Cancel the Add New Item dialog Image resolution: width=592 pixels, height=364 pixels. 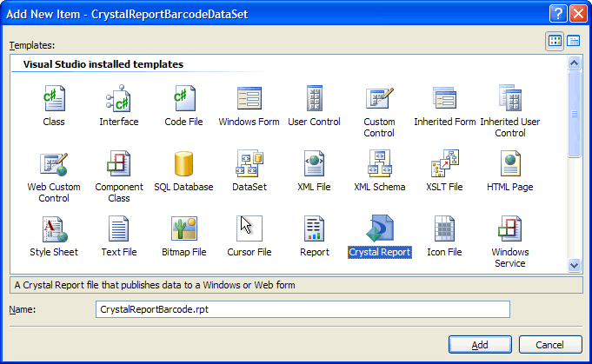[549, 345]
